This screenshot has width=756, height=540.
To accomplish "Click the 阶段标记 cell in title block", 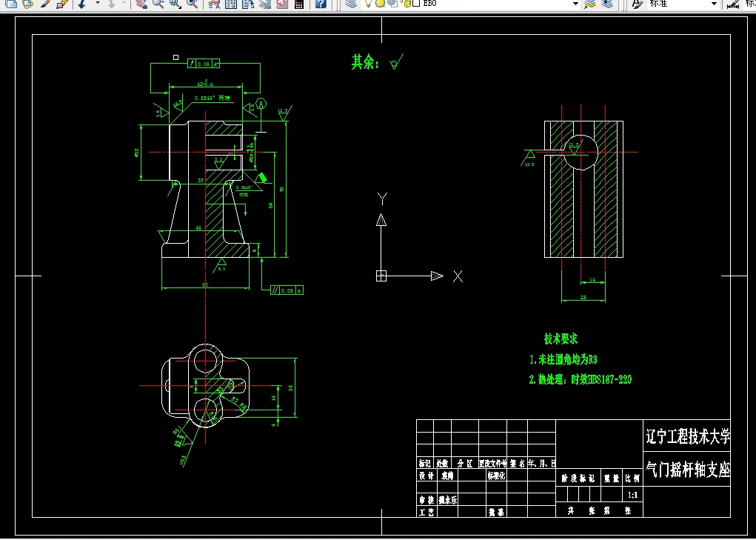I will (578, 479).
